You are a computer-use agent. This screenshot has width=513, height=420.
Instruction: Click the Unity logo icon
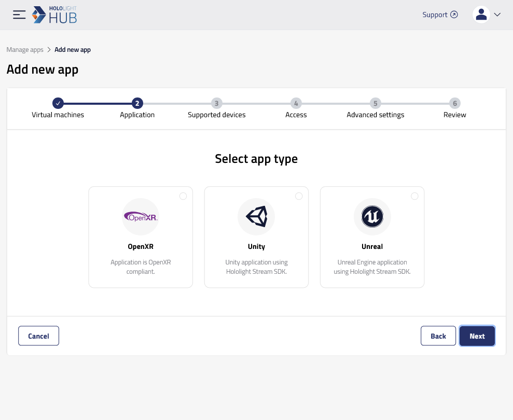256,217
